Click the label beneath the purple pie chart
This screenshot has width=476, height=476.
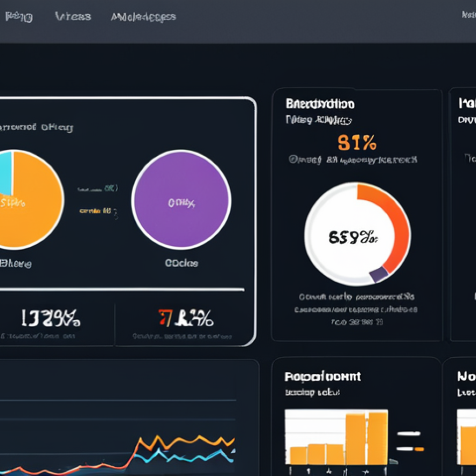click(x=182, y=263)
